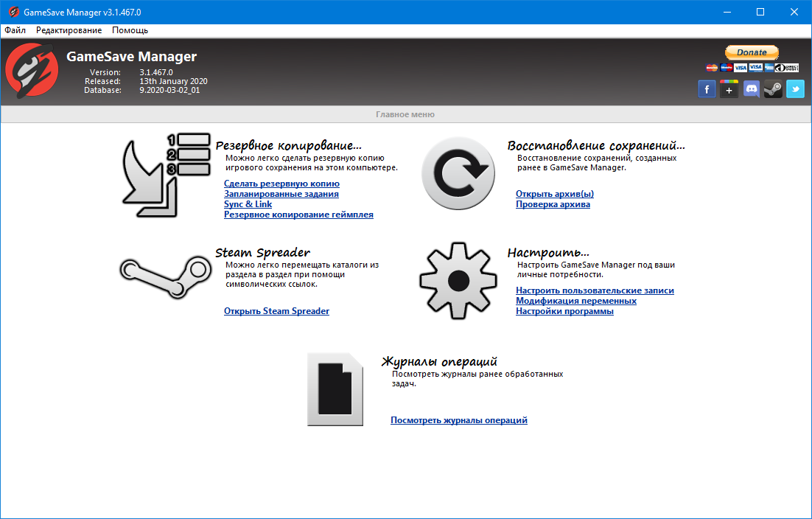Click the numbered-arrow backup icon

pos(165,174)
